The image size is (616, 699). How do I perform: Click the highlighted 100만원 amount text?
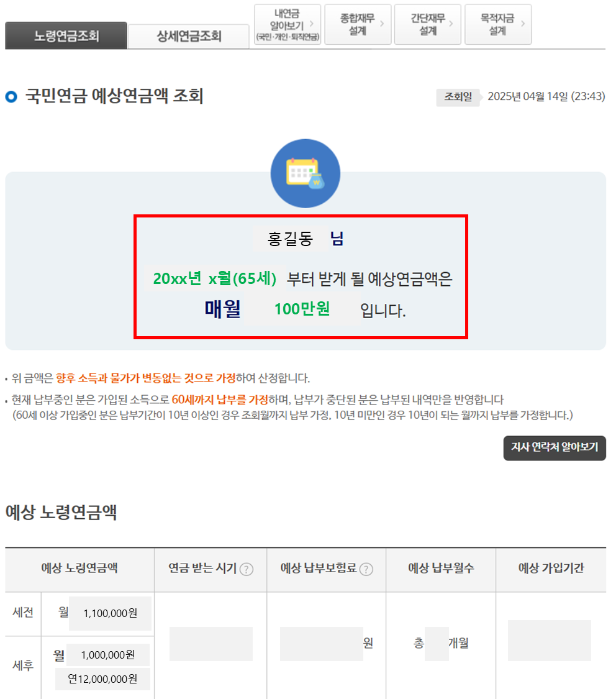pos(302,308)
